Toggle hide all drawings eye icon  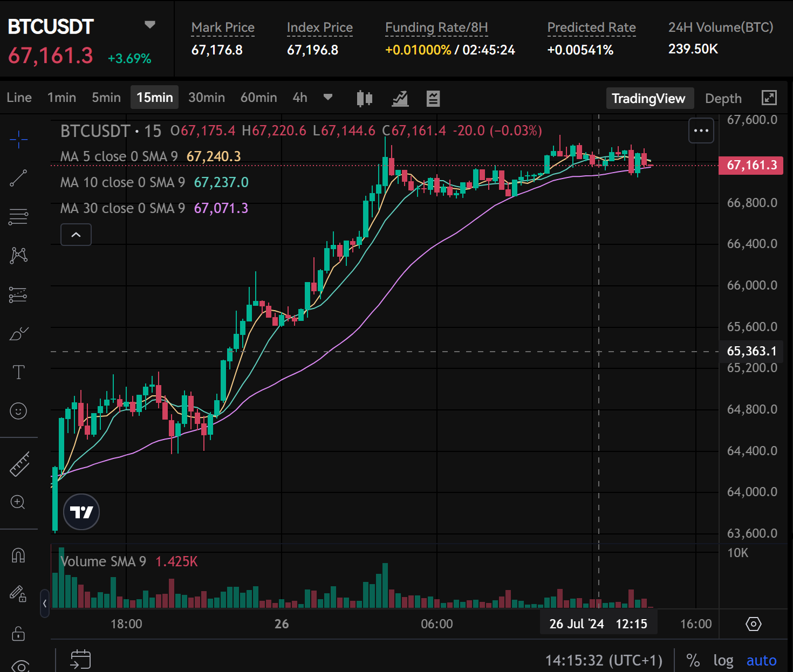[x=20, y=666]
